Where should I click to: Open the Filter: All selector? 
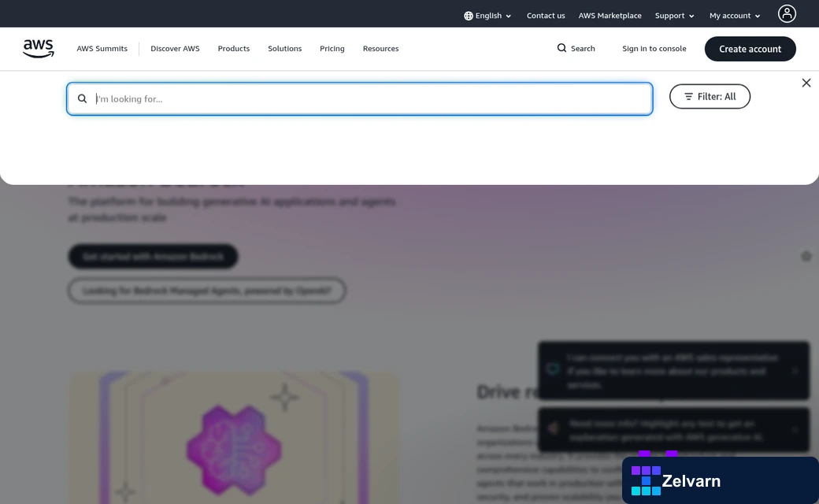[710, 97]
